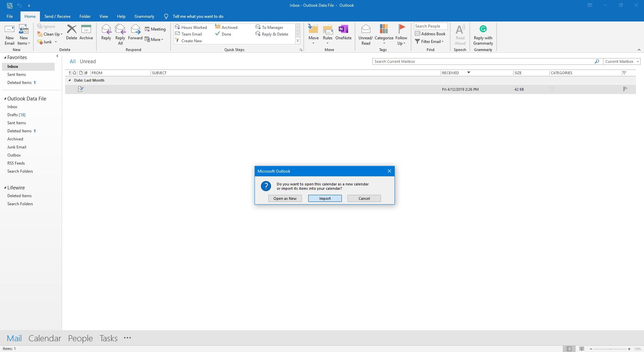Select the Reply & Delete quick step

(272, 34)
